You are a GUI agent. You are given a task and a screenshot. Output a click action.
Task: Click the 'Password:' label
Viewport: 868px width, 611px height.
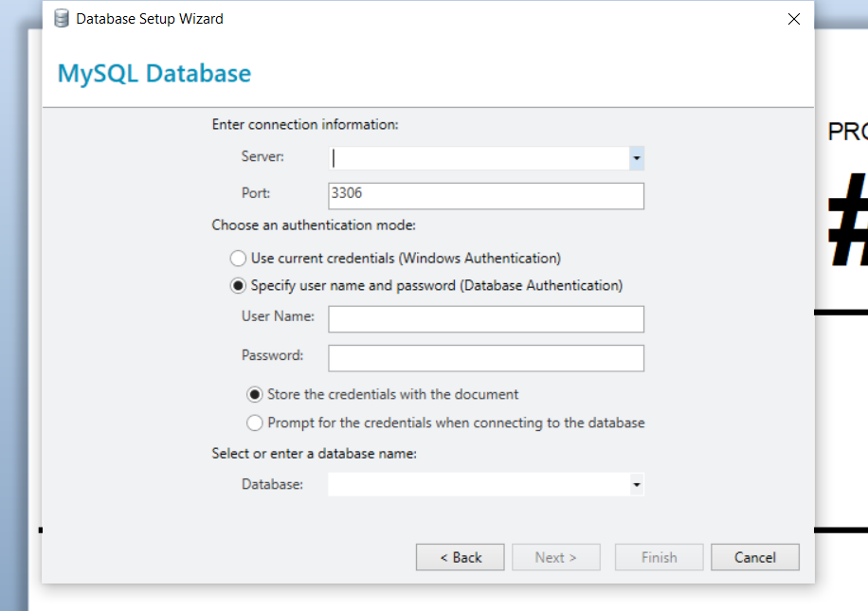tap(272, 355)
